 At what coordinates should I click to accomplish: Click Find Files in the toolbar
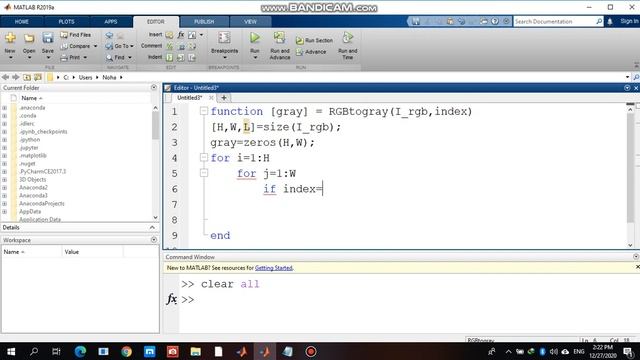[76, 35]
